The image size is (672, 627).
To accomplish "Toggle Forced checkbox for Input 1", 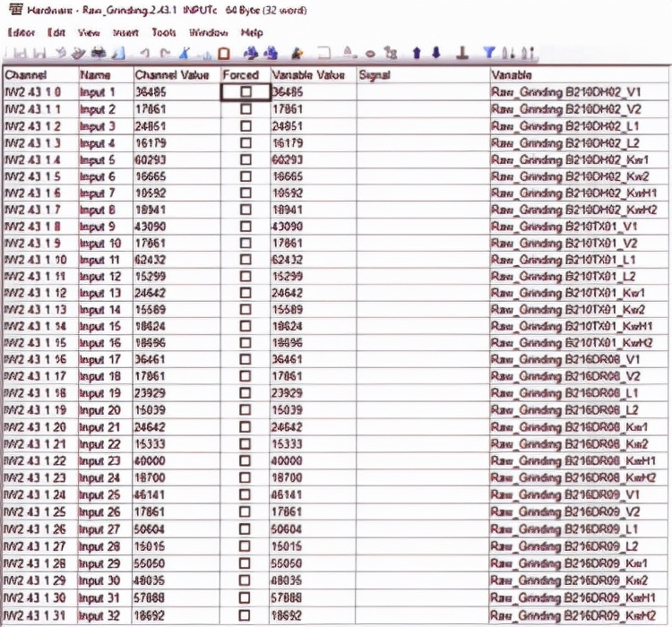I will [x=246, y=91].
